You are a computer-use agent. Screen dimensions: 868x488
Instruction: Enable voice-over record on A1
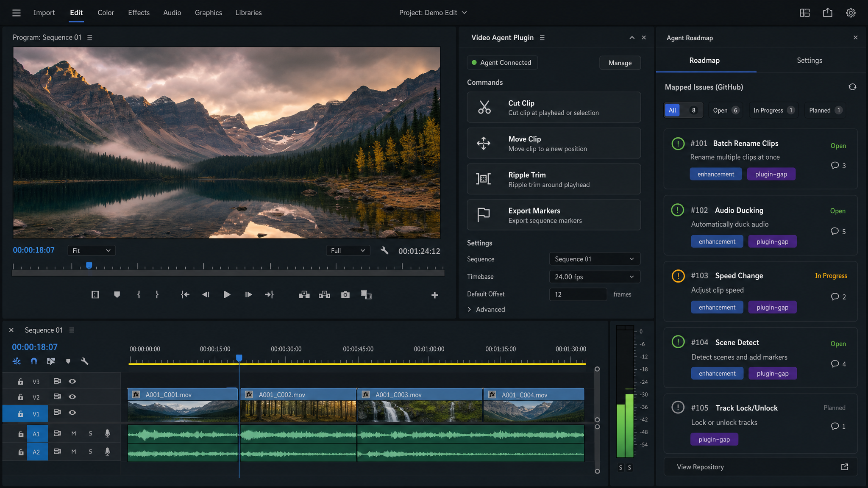(x=107, y=433)
